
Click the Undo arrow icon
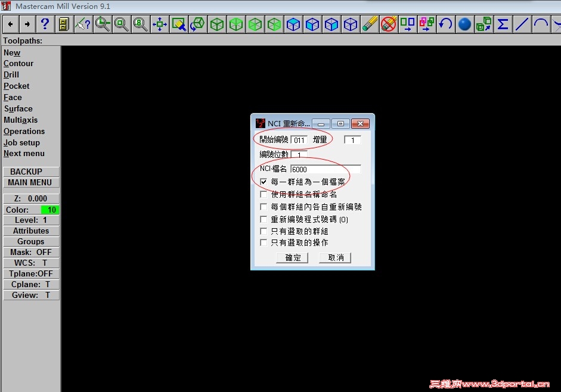tap(446, 24)
